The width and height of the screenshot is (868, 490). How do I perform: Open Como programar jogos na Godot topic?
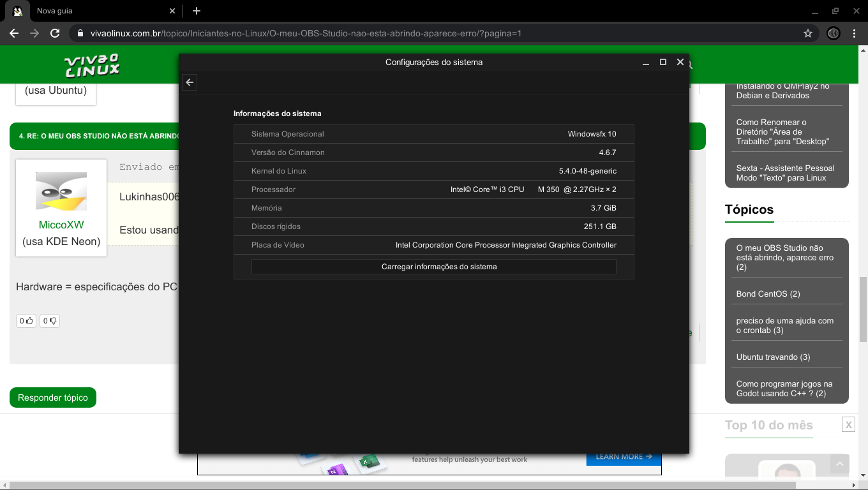[784, 389]
